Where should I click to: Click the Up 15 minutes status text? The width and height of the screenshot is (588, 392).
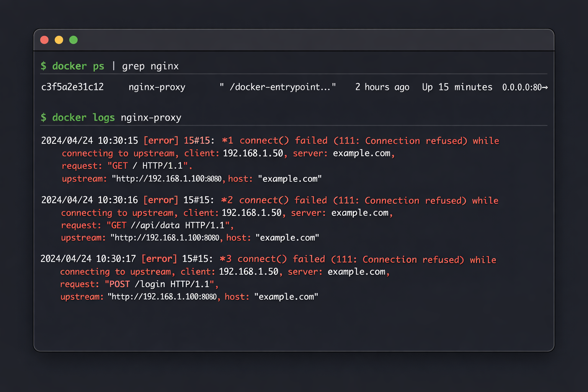[457, 87]
